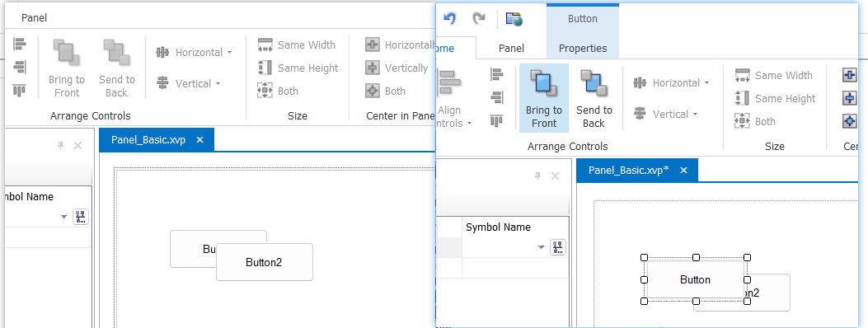The image size is (868, 328).
Task: Click Center Horizontally in the left window
Action: tap(400, 45)
